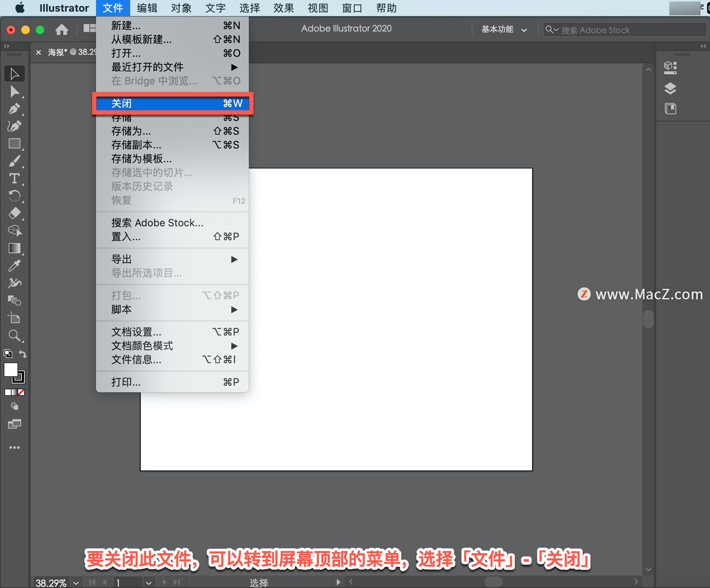Image resolution: width=710 pixels, height=588 pixels.
Task: Select the Gradient tool
Action: point(14,248)
